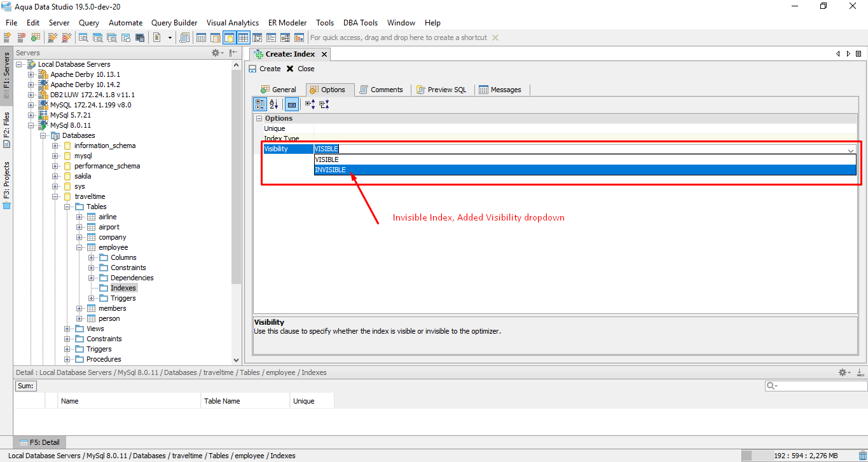
Task: Expand the sakila database node
Action: click(x=55, y=176)
